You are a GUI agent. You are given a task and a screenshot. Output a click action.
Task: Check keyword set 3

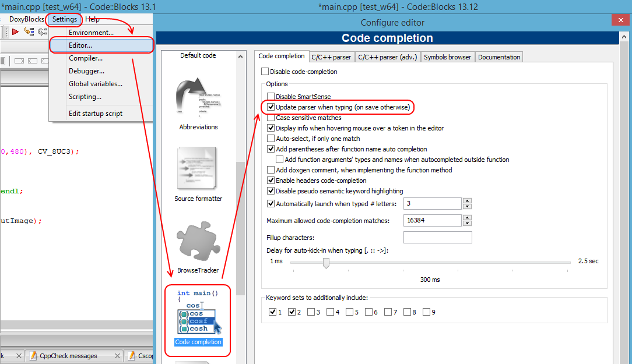pyautogui.click(x=311, y=312)
